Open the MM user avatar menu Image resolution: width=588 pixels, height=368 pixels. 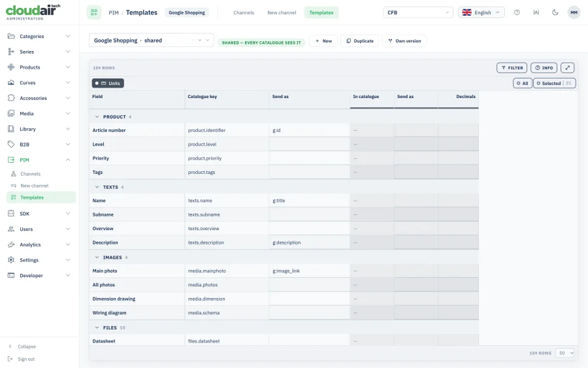coord(574,12)
